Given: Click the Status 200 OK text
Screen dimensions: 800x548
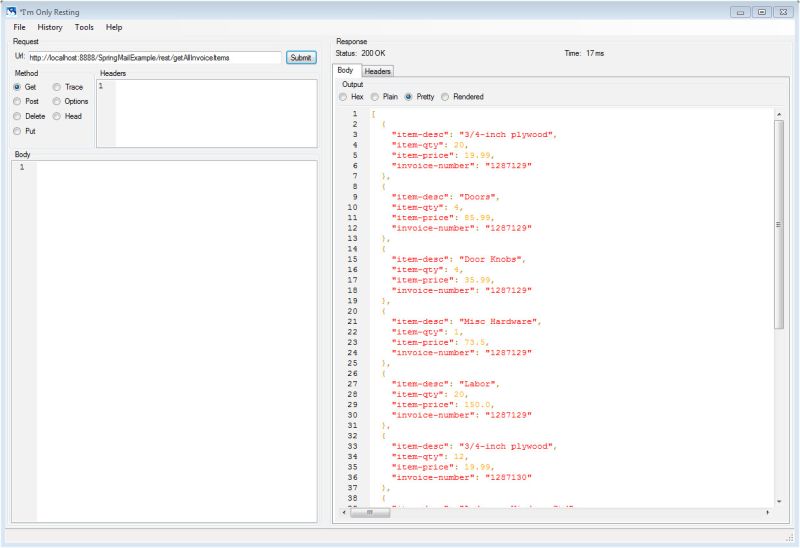Looking at the screenshot, I should coord(360,53).
